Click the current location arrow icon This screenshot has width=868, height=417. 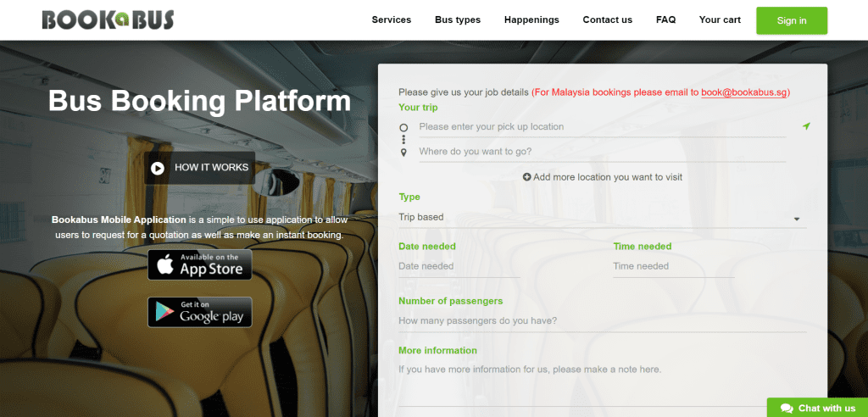(807, 126)
